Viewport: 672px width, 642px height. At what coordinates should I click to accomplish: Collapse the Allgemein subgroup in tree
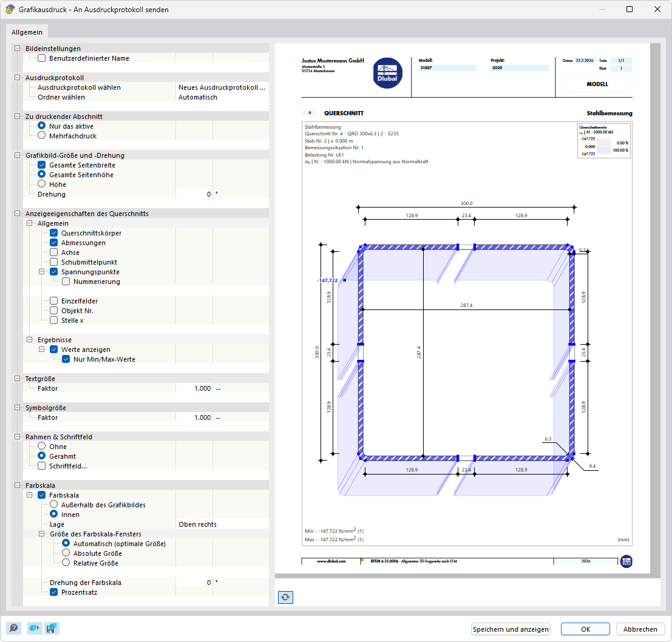click(30, 223)
